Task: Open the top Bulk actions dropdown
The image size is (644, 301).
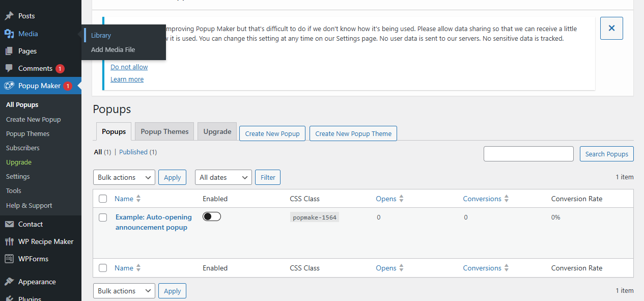Action: [124, 177]
